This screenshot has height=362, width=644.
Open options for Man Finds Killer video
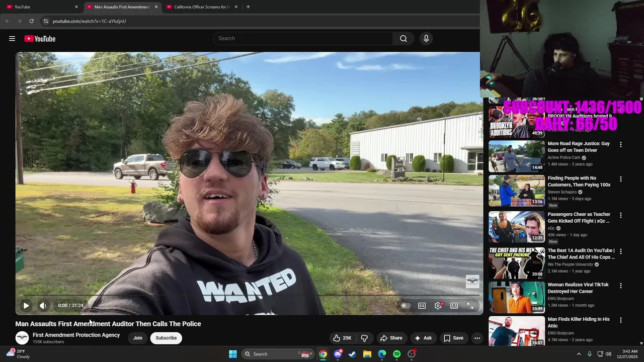coord(621,320)
